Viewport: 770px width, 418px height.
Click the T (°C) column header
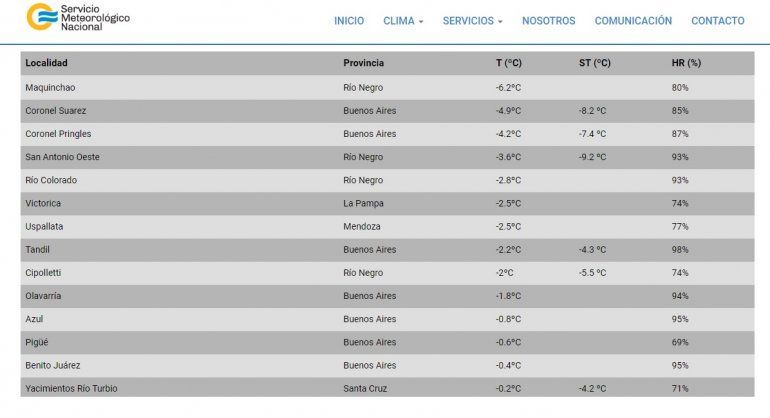coord(508,63)
